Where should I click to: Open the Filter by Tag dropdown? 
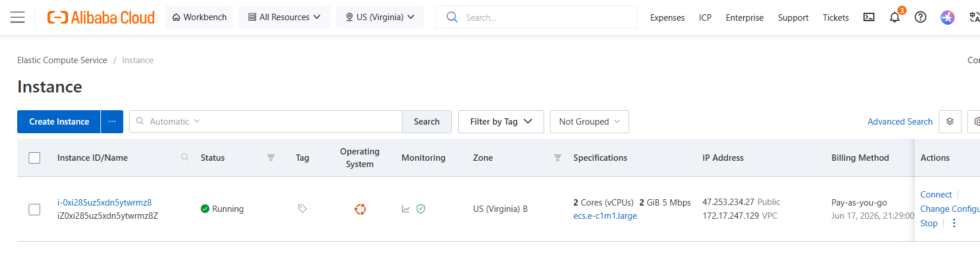pyautogui.click(x=501, y=122)
